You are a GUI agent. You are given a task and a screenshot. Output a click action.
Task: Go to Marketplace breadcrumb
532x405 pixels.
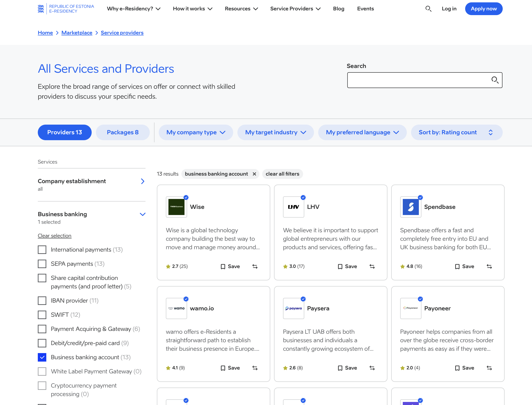tap(77, 33)
